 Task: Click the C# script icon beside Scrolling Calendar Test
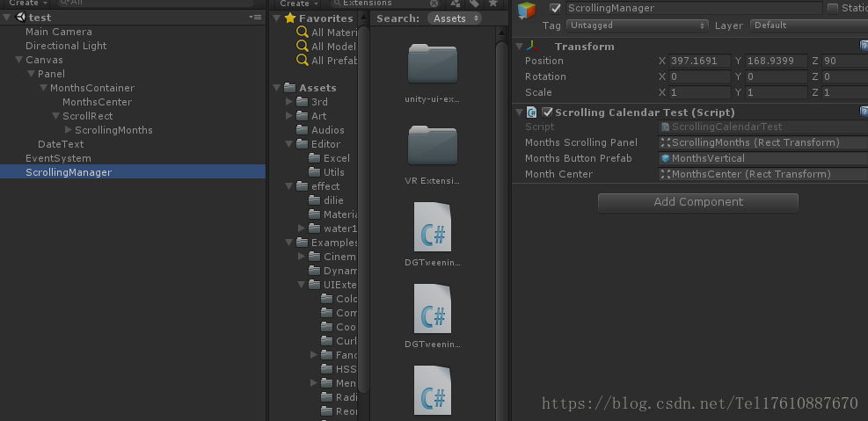click(532, 112)
